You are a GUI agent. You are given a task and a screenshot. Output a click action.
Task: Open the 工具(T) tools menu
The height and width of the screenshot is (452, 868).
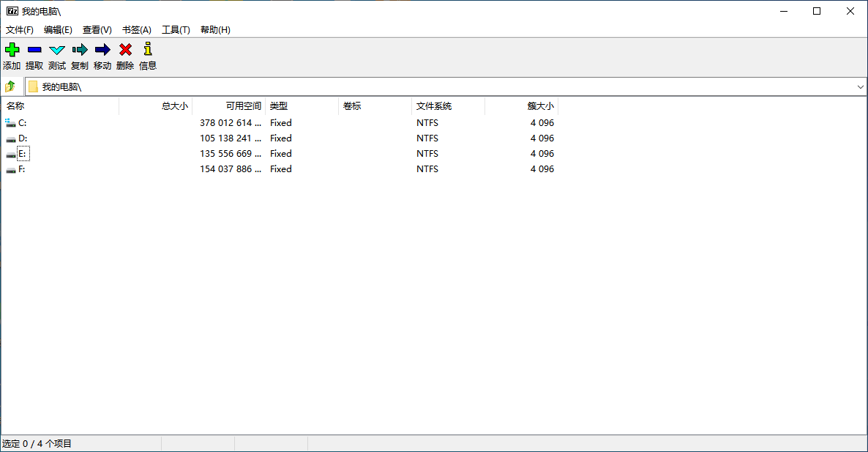coord(176,30)
